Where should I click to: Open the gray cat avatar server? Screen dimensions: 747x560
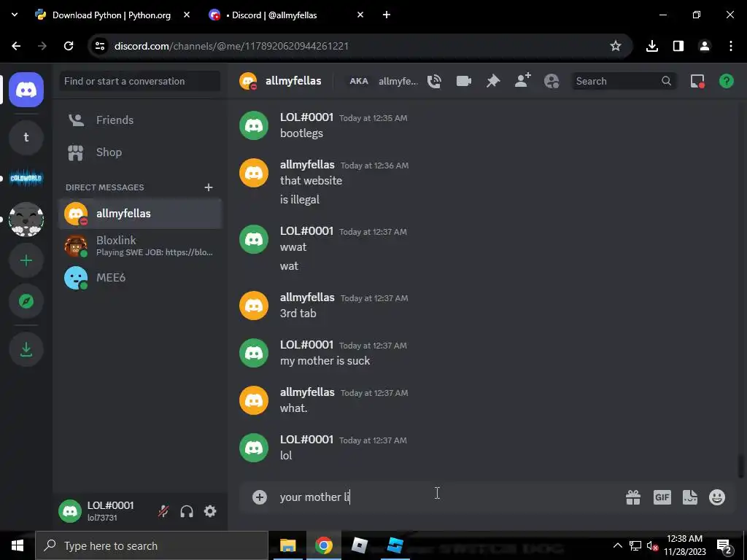(26, 219)
